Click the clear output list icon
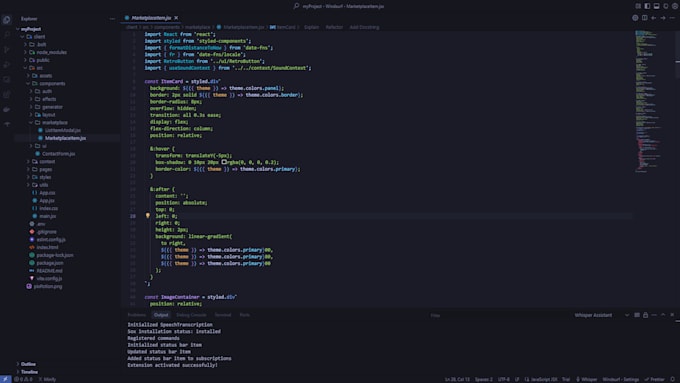 [637, 315]
